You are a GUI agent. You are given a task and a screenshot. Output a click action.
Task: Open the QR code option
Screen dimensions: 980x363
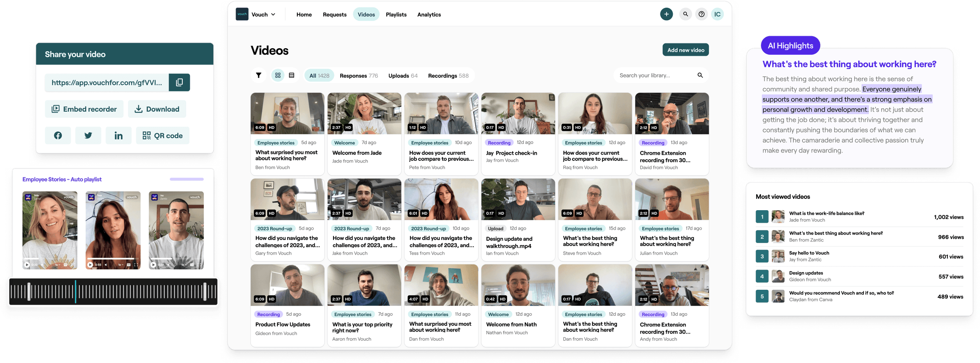click(162, 135)
